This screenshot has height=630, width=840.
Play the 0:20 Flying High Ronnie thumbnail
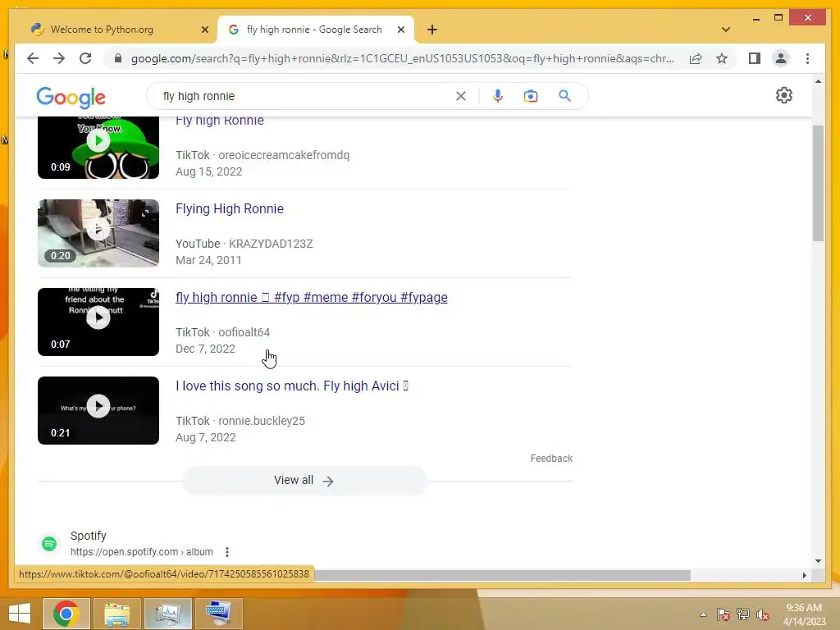98,233
